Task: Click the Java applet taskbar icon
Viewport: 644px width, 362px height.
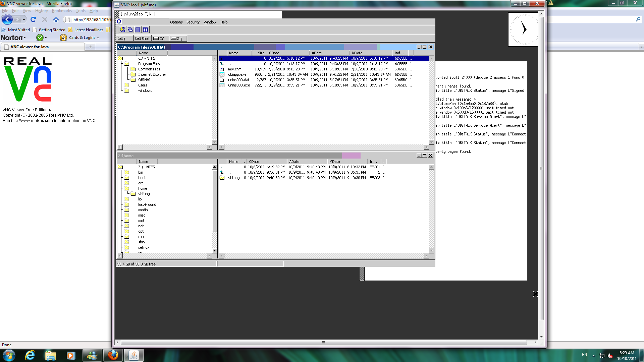Action: click(x=134, y=355)
